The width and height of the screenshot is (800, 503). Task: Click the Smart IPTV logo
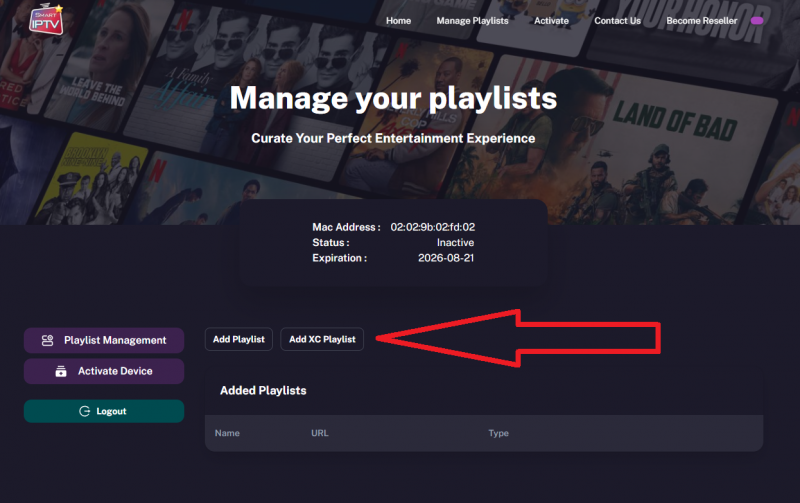[46, 19]
